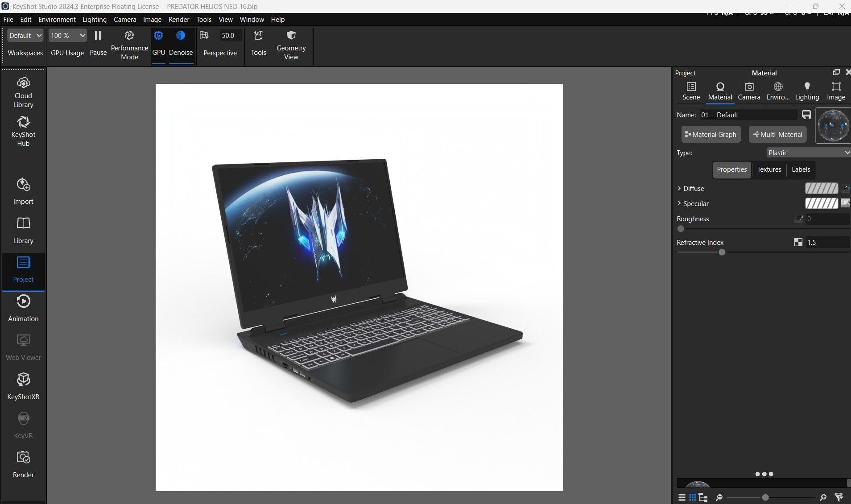Image resolution: width=851 pixels, height=504 pixels.
Task: Open the Tools toolbar button
Action: tap(258, 43)
